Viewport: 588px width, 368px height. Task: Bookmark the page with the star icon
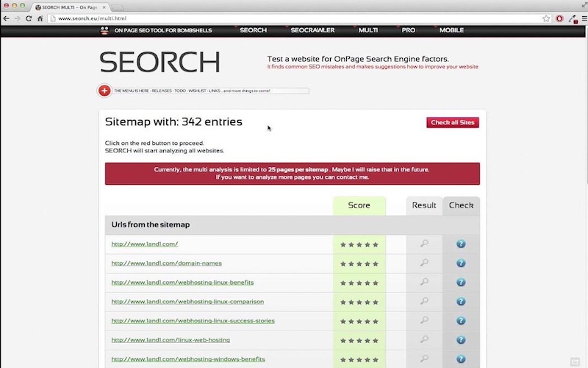coord(546,18)
